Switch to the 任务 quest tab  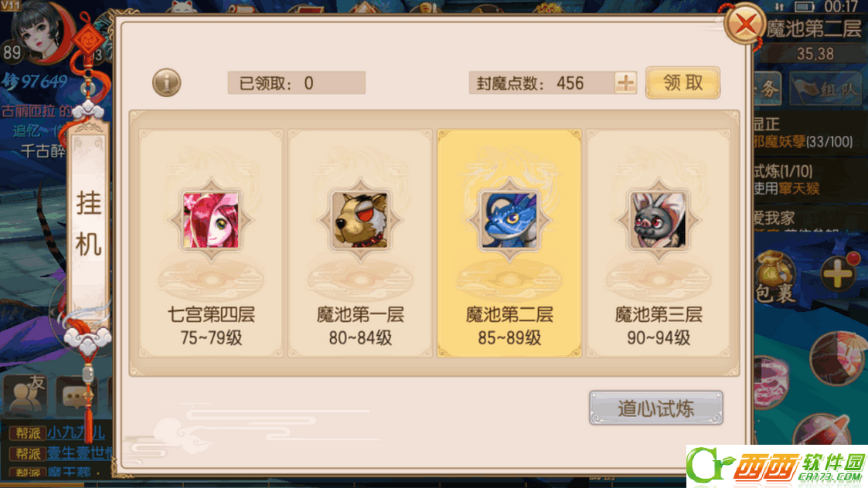click(768, 89)
